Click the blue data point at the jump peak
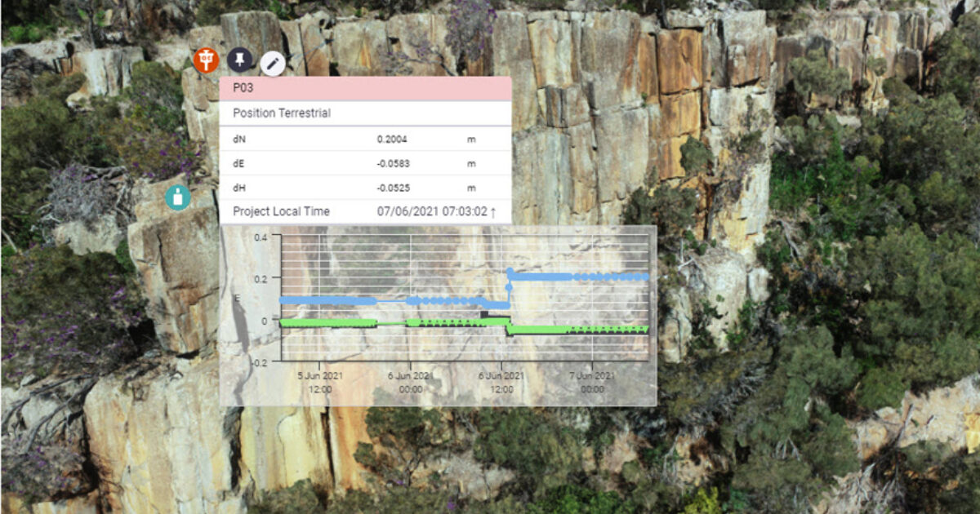Viewport: 980px width, 514px height. pyautogui.click(x=510, y=271)
